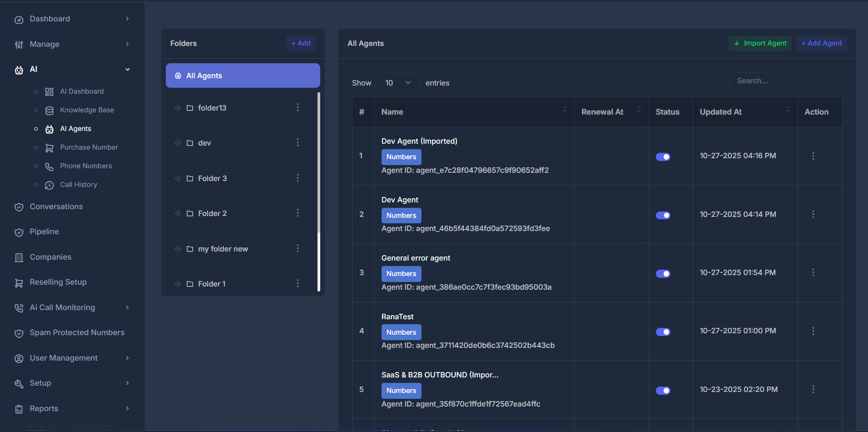Screen dimensions: 868x432
Task: Expand the User Management chevron
Action: pos(127,358)
